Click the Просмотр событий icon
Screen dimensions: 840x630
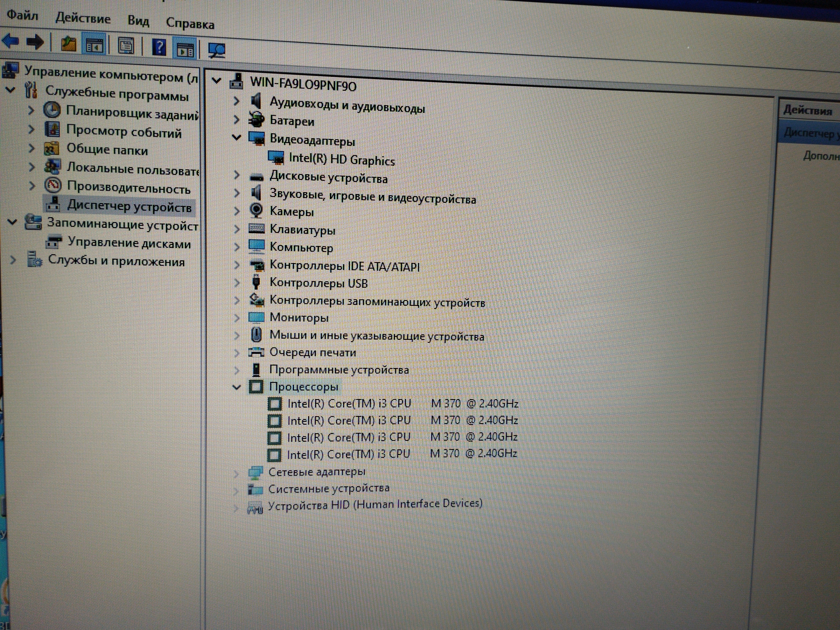tap(52, 129)
